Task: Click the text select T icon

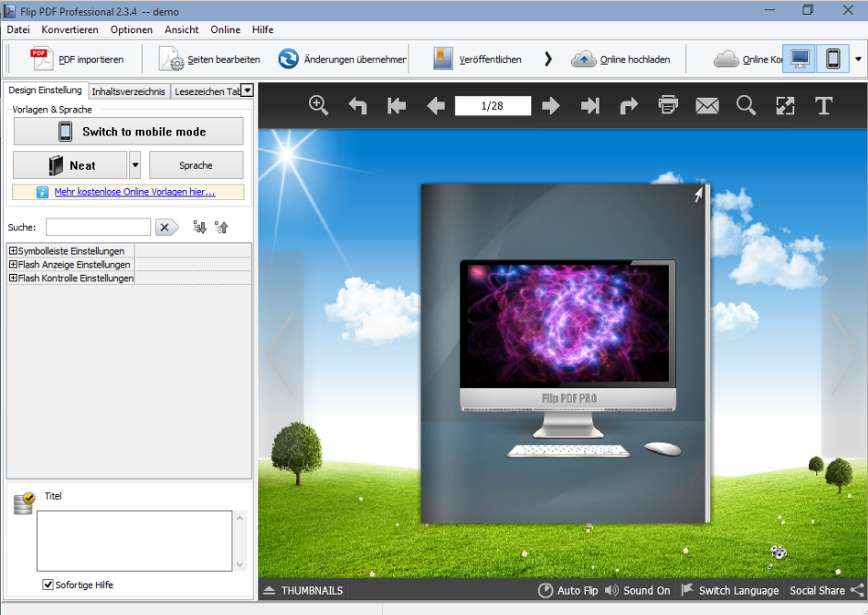Action: point(824,105)
